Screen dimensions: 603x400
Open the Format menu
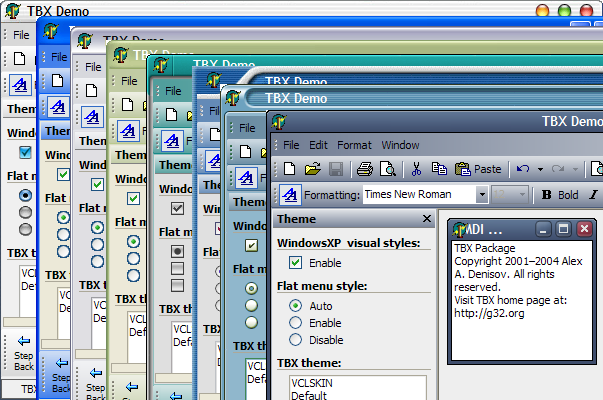354,145
